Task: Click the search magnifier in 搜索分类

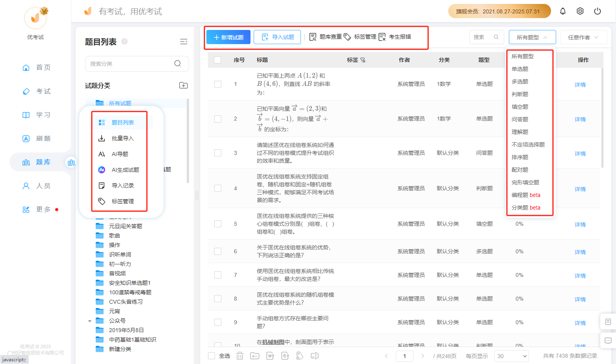Action: 178,64
